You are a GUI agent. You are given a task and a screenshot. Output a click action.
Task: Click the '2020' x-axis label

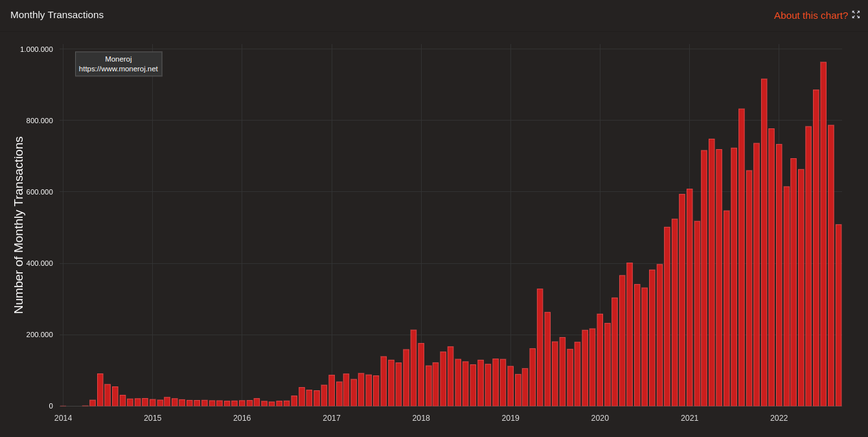[x=600, y=418]
